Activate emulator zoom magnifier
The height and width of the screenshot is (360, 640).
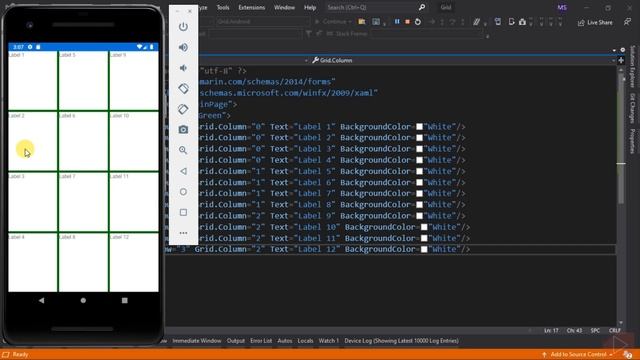pyautogui.click(x=183, y=150)
